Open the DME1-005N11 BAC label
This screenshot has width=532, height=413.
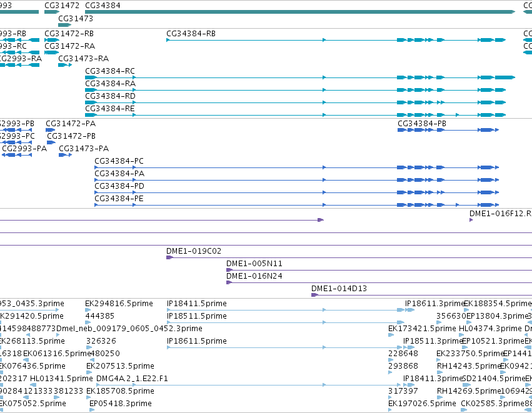click(x=254, y=264)
